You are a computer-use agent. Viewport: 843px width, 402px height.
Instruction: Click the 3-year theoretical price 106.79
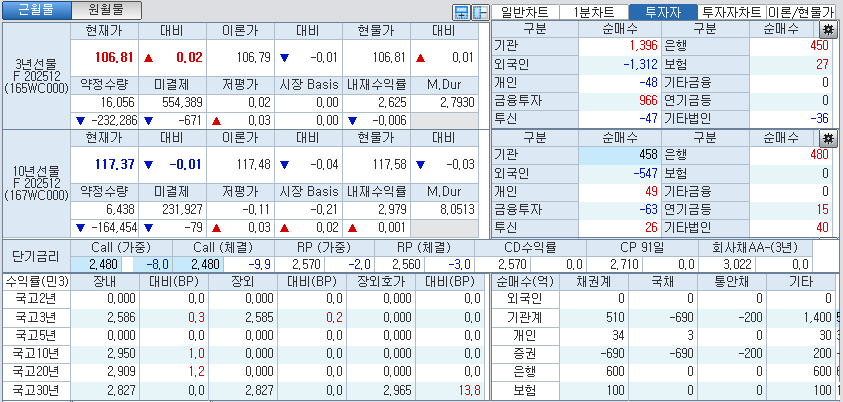coord(253,57)
